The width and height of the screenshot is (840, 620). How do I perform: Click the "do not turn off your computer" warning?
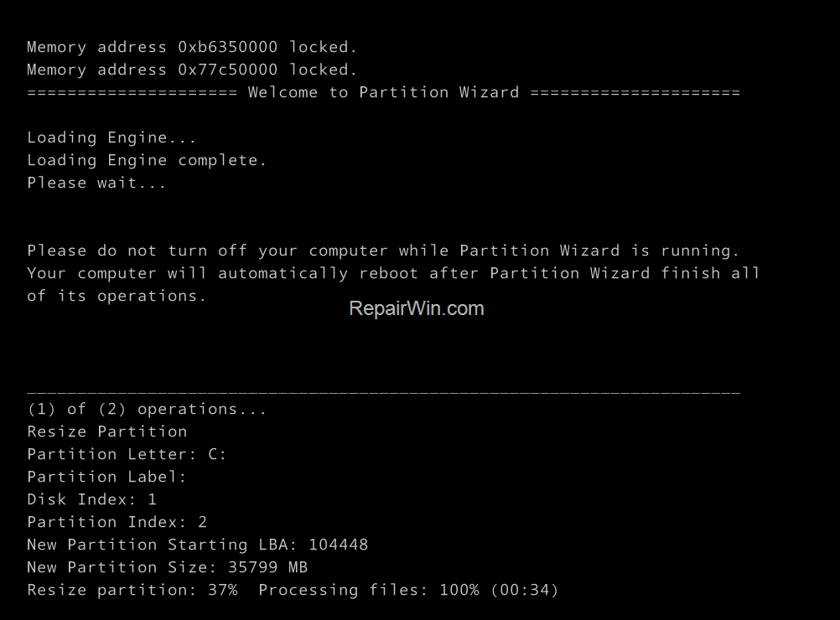point(383,251)
